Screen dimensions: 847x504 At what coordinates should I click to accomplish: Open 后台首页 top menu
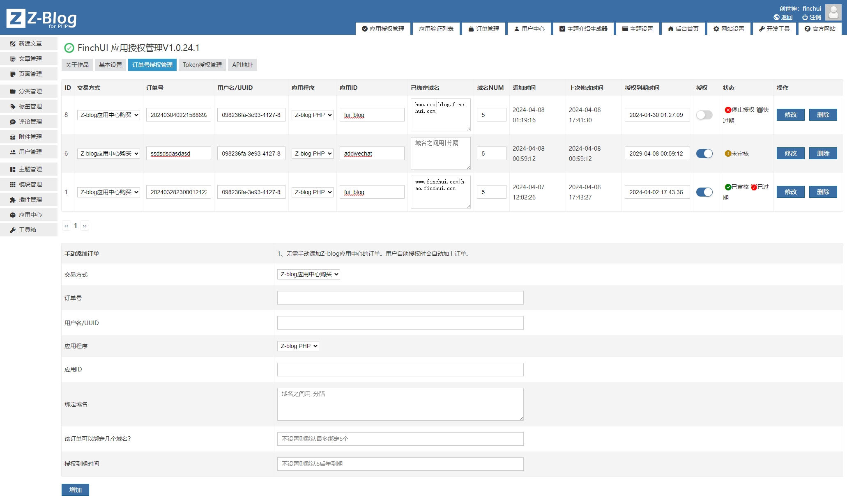683,29
